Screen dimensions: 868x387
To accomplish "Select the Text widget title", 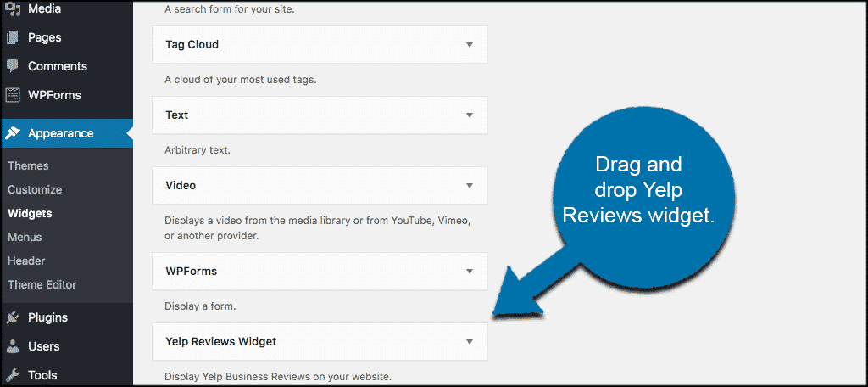I will coord(176,115).
